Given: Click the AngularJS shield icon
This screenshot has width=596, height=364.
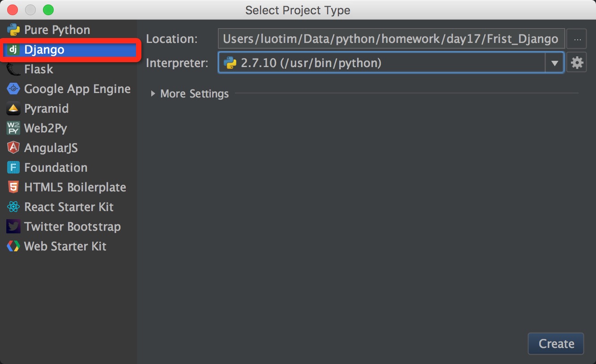Looking at the screenshot, I should (x=13, y=148).
